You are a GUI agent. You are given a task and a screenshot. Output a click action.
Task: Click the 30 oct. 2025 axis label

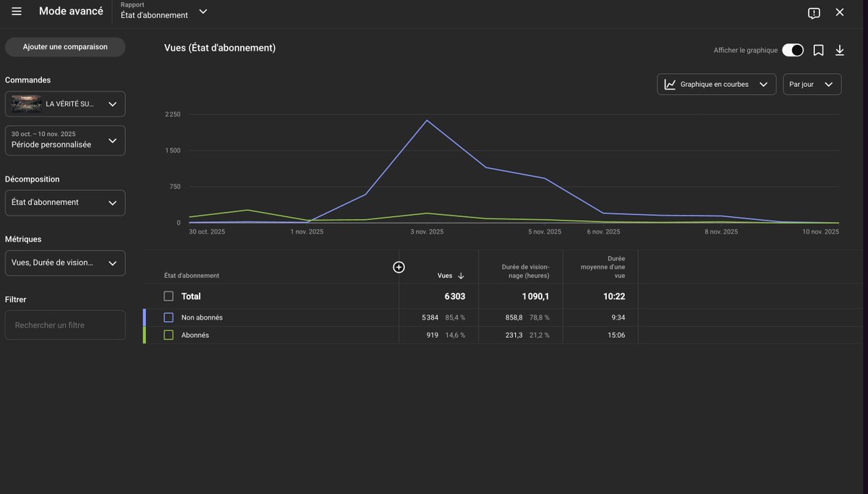coord(207,232)
